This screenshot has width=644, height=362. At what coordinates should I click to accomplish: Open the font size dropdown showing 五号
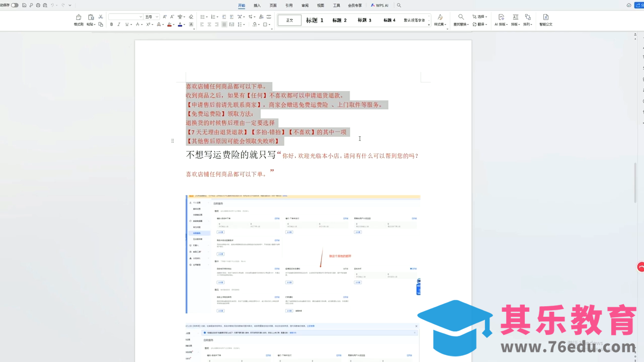(x=155, y=17)
